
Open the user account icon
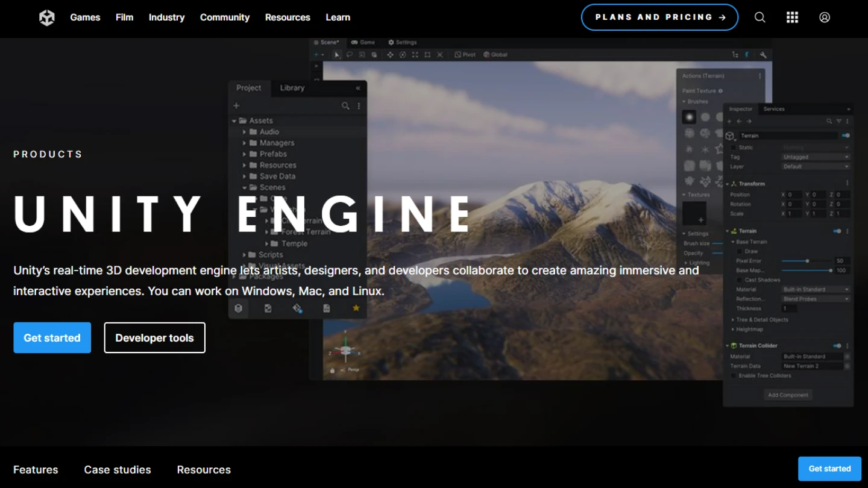click(825, 17)
